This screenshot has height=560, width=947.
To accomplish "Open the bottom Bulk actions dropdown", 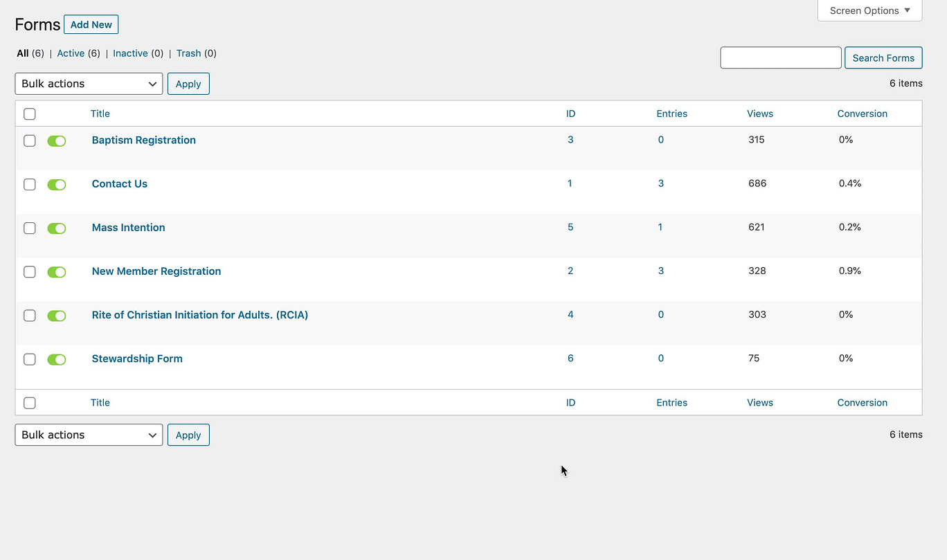I will point(89,435).
